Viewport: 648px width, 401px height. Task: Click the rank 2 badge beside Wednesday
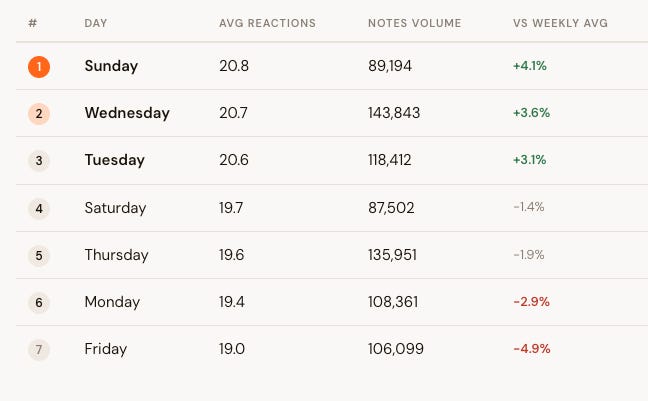[x=39, y=114]
